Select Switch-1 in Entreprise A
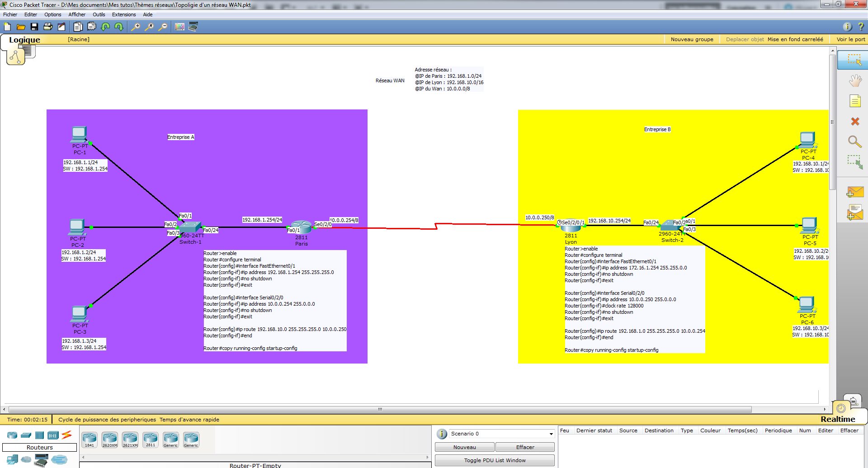This screenshot has width=868, height=468. coord(190,227)
